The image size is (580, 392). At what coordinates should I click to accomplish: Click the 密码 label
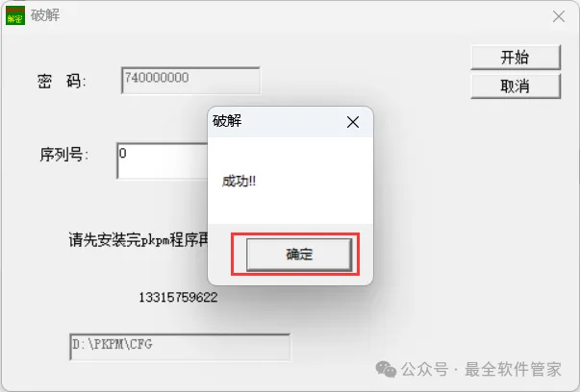pos(62,81)
